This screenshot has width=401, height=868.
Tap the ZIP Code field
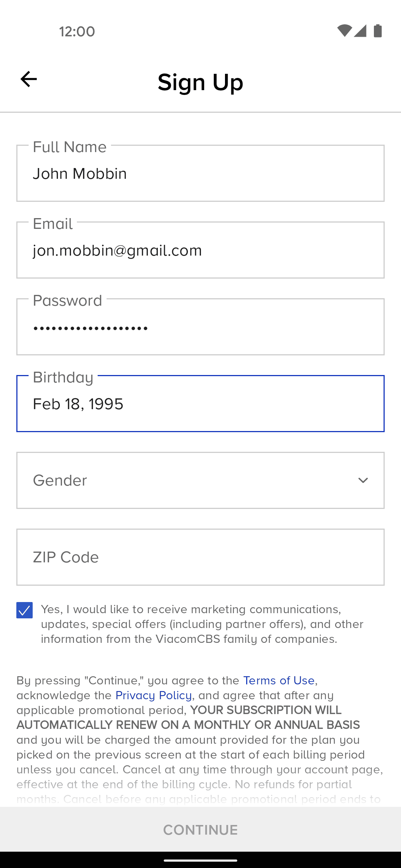click(x=200, y=557)
